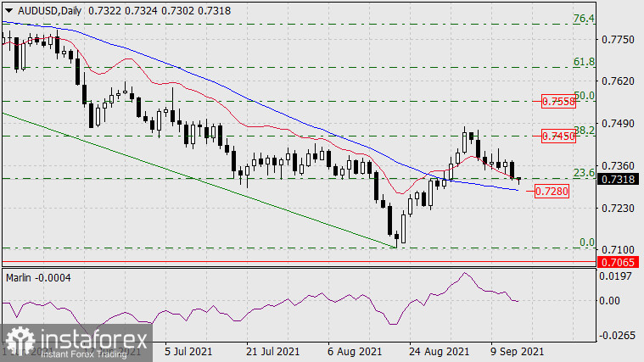Screen dimensions: 644x362
Task: Open the AUDUSD chart menu triangle
Action: [8, 11]
